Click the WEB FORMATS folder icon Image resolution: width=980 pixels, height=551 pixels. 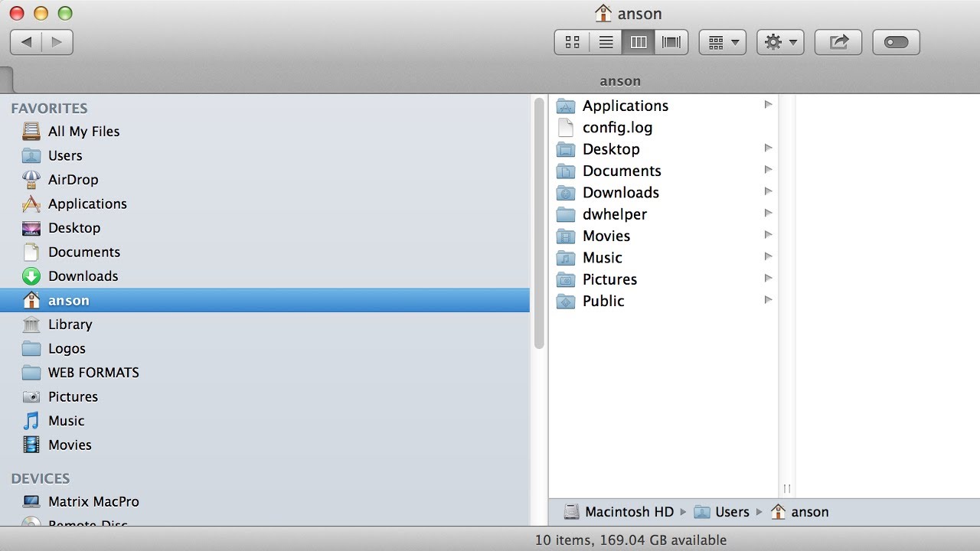tap(31, 373)
